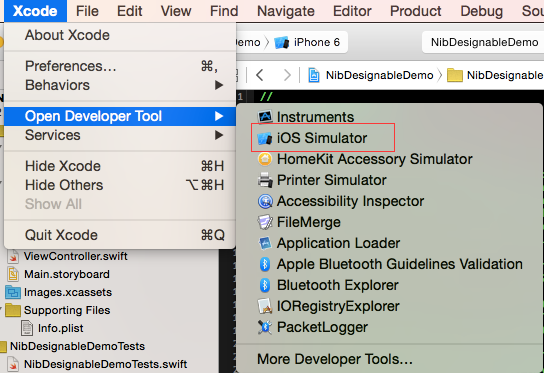Open Main.storyboard in navigator
Viewport: 544px width, 373px height.
click(59, 274)
